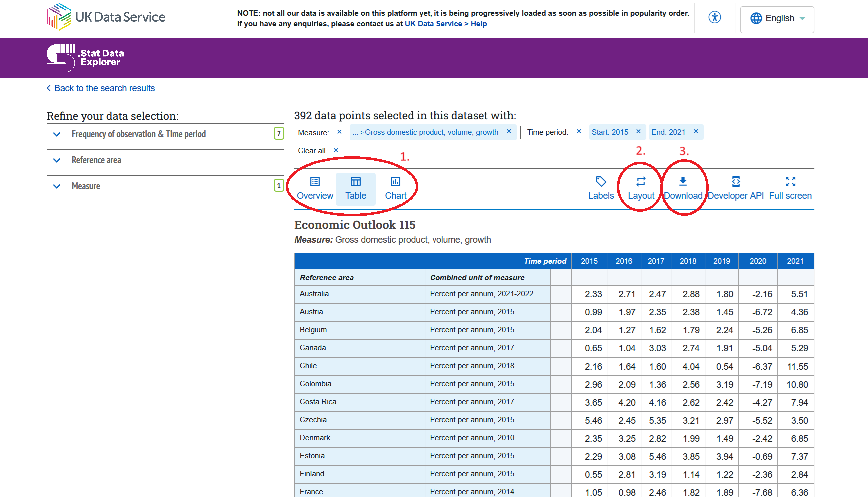
Task: Open the Developer API panel
Action: 736,189
